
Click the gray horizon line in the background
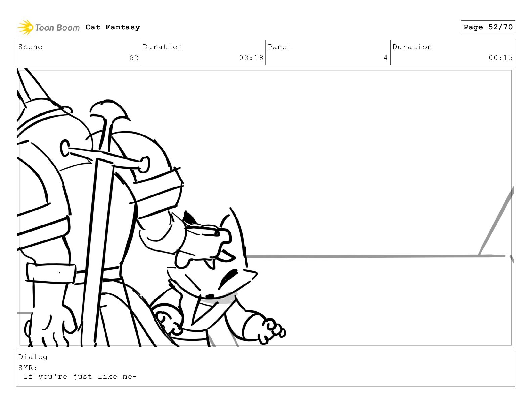pos(374,256)
